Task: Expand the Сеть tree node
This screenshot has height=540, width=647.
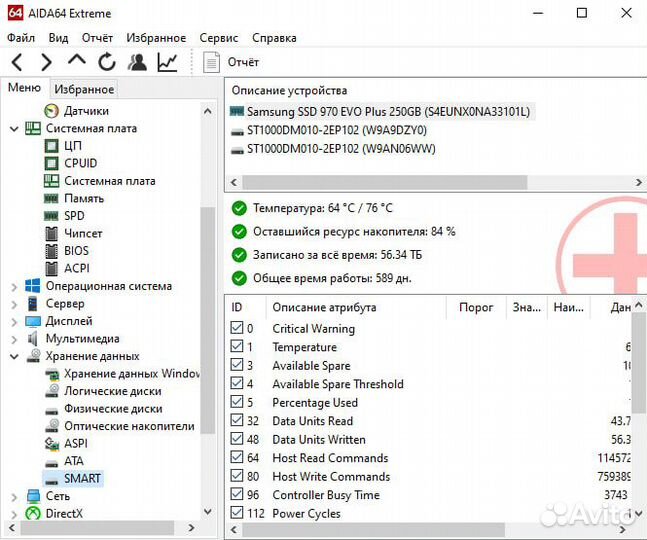Action: coord(14,497)
